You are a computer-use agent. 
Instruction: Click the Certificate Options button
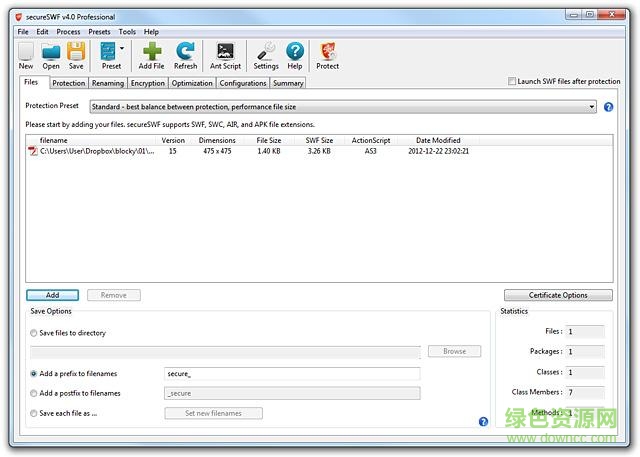(x=558, y=295)
